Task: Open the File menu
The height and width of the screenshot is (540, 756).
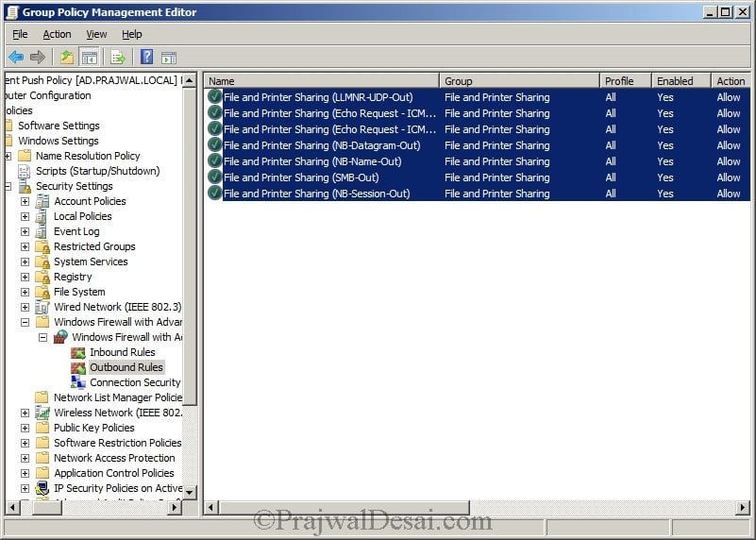Action: pos(20,34)
